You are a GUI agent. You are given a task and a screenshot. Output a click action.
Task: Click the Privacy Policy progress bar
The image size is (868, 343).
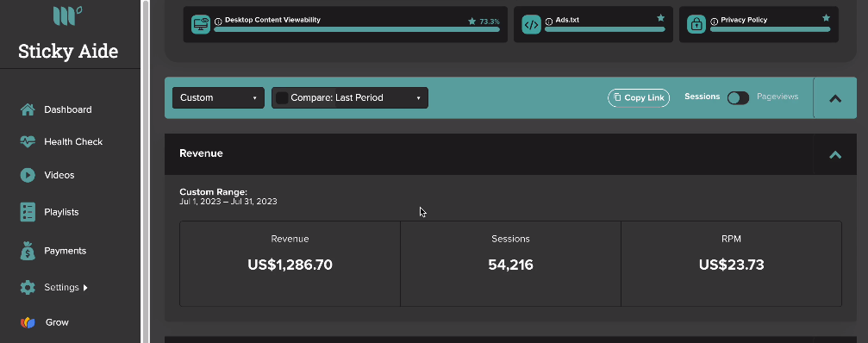tap(770, 29)
